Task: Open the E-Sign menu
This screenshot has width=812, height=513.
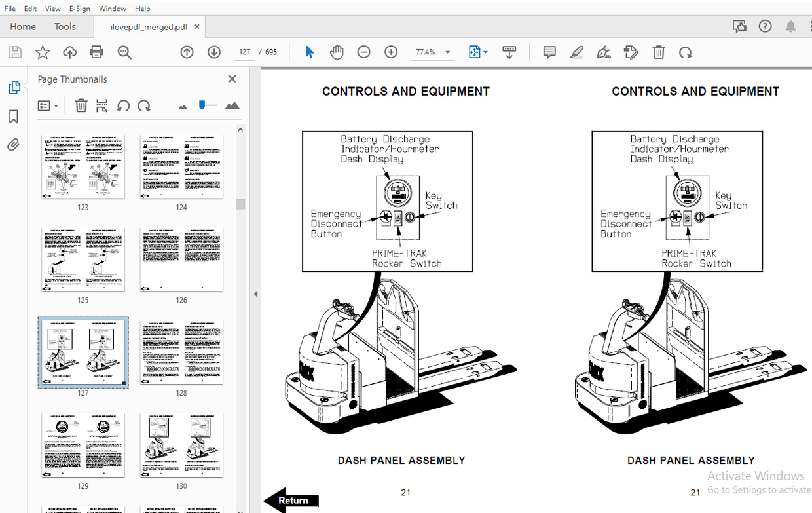Action: (x=79, y=9)
